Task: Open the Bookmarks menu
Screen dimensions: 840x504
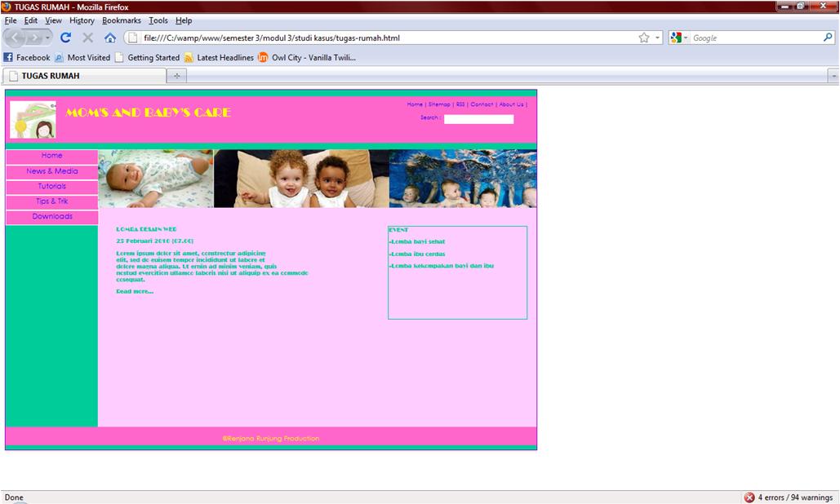Action: point(122,20)
